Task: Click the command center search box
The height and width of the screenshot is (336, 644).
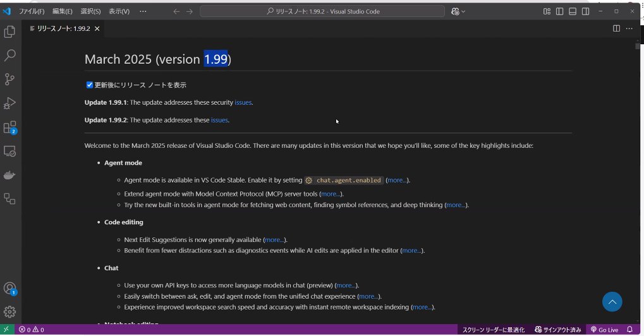Action: point(322,11)
